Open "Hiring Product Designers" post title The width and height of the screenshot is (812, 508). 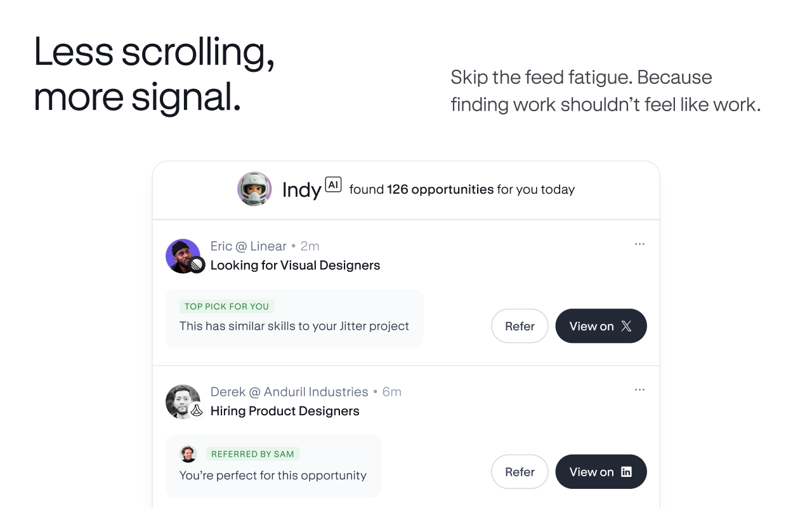[x=285, y=411]
